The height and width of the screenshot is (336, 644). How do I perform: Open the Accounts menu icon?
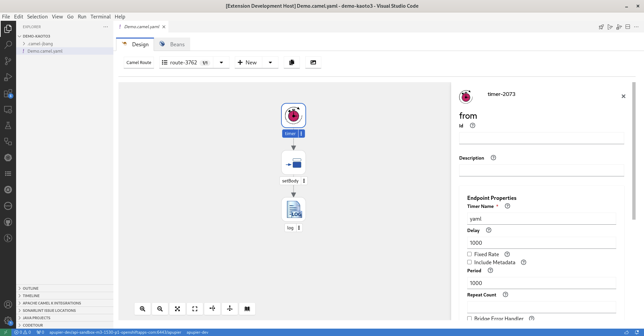tap(8, 304)
